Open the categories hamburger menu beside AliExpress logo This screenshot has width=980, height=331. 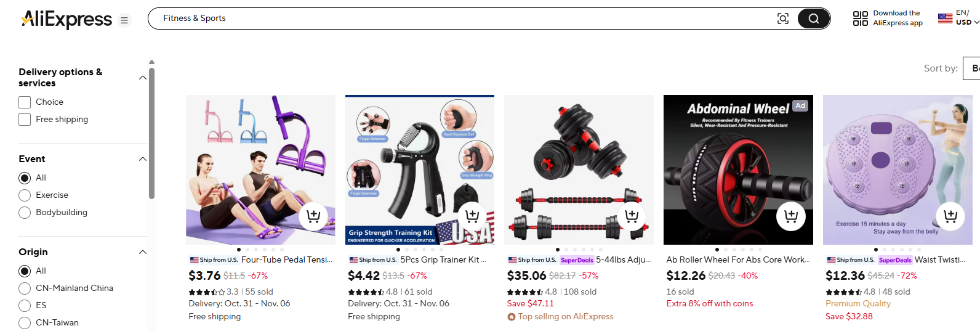124,20
